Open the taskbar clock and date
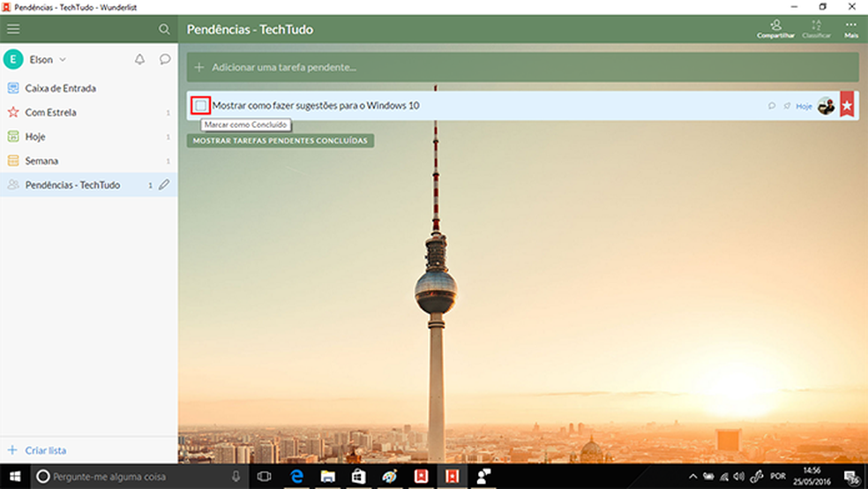The width and height of the screenshot is (868, 489). [x=812, y=477]
